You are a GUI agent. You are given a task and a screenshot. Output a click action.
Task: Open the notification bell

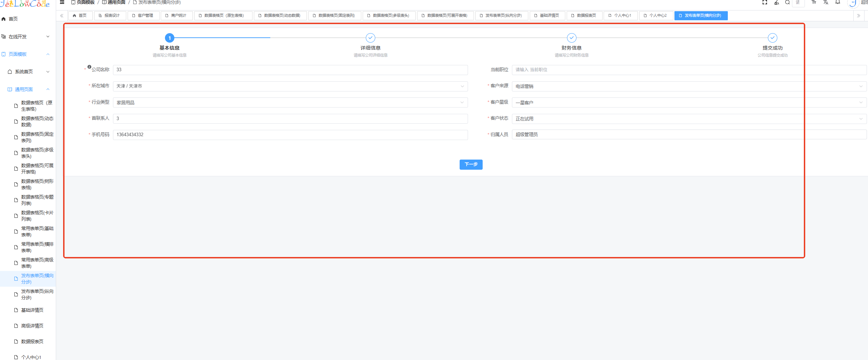point(838,2)
